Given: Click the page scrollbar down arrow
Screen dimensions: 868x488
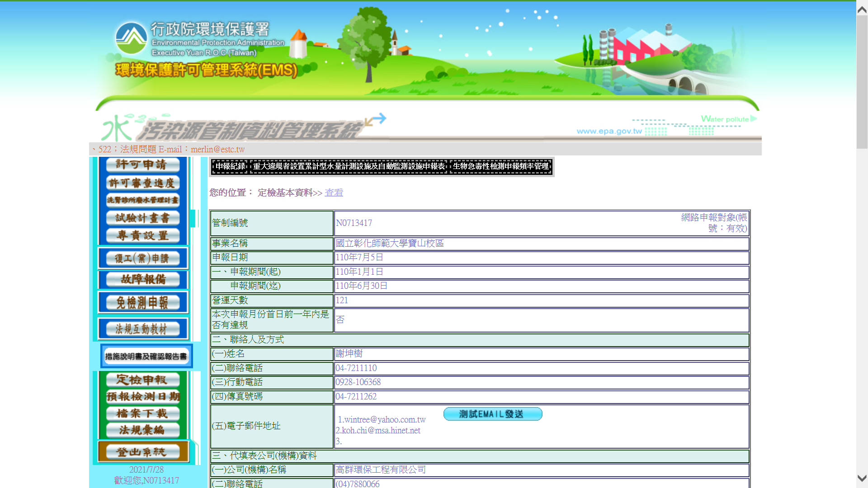Looking at the screenshot, I should point(862,478).
